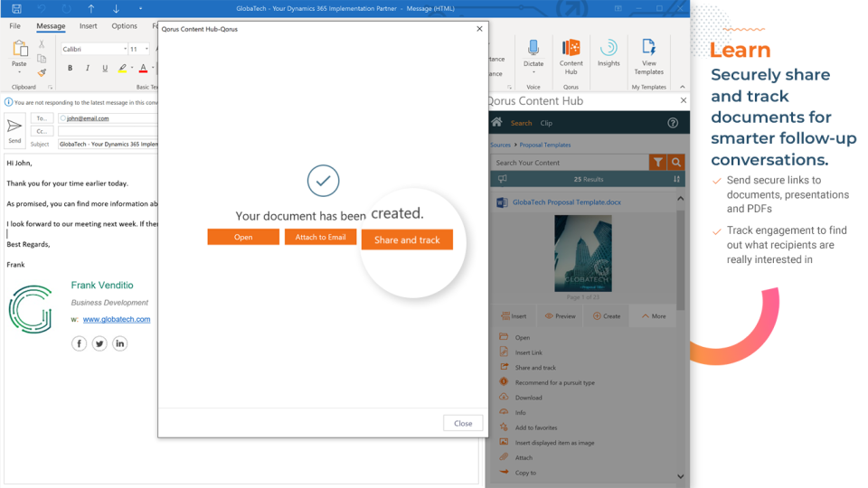The image size is (868, 488).
Task: Open Sources breadcrumb link
Action: tap(500, 145)
